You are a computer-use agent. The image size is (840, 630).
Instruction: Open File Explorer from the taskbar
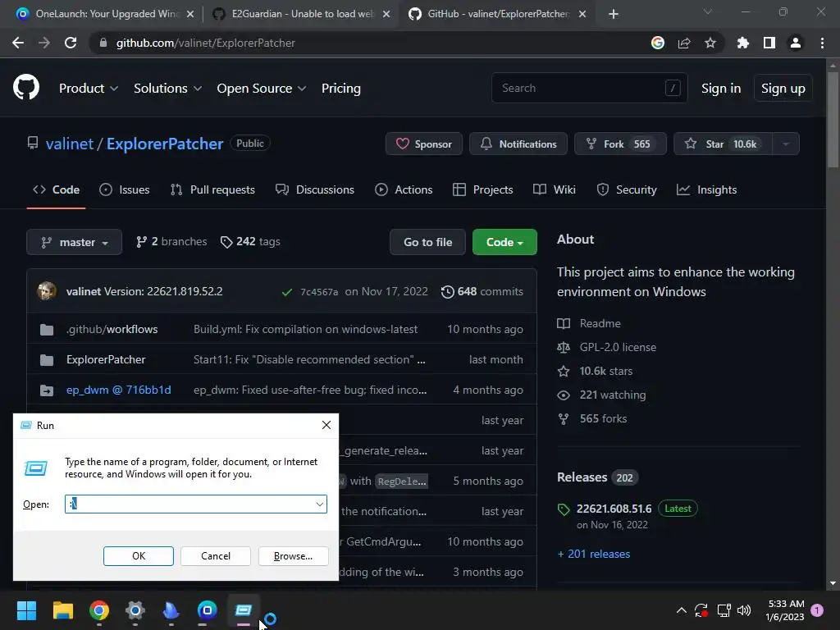tap(62, 610)
